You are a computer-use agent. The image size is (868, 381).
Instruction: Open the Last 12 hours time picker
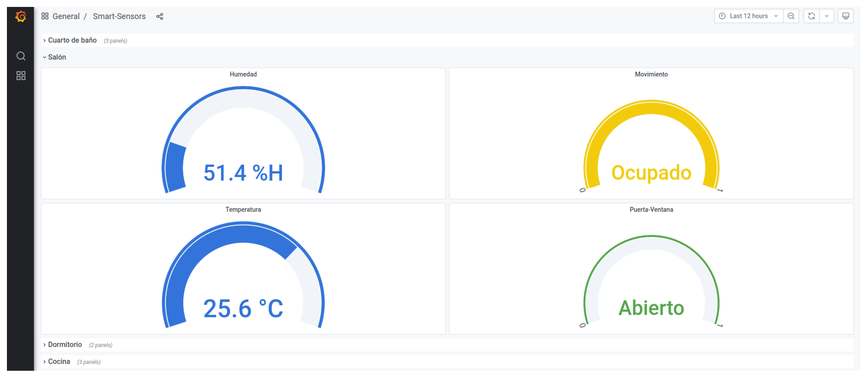coord(748,16)
